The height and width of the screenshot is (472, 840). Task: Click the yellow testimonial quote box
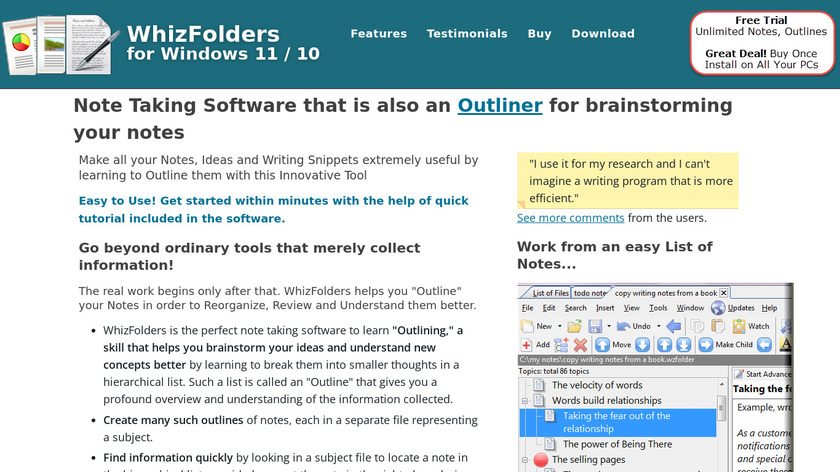tap(627, 181)
